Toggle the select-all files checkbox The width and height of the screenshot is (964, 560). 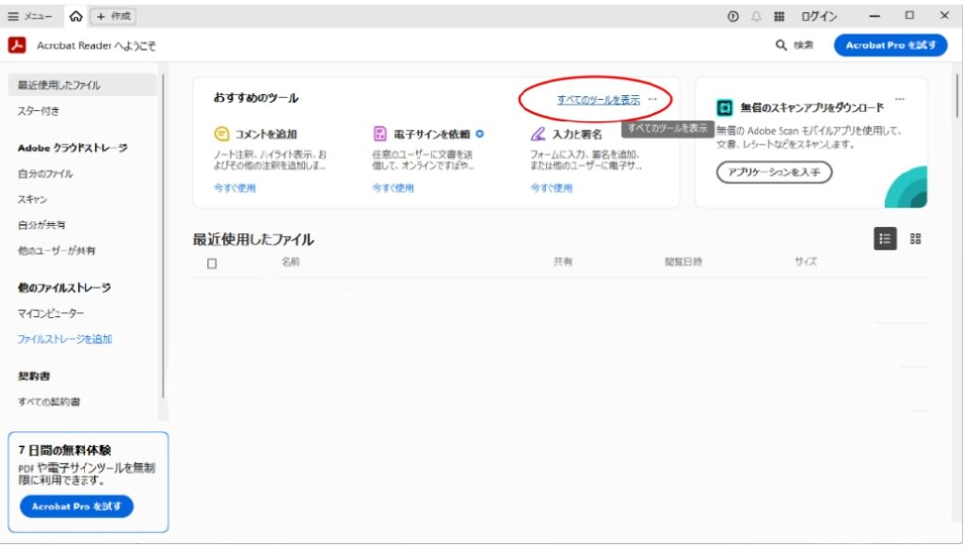pos(212,264)
